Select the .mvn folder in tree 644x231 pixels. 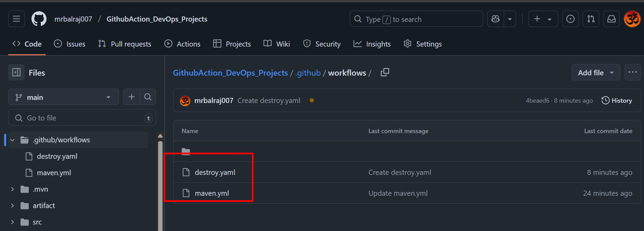(x=40, y=189)
